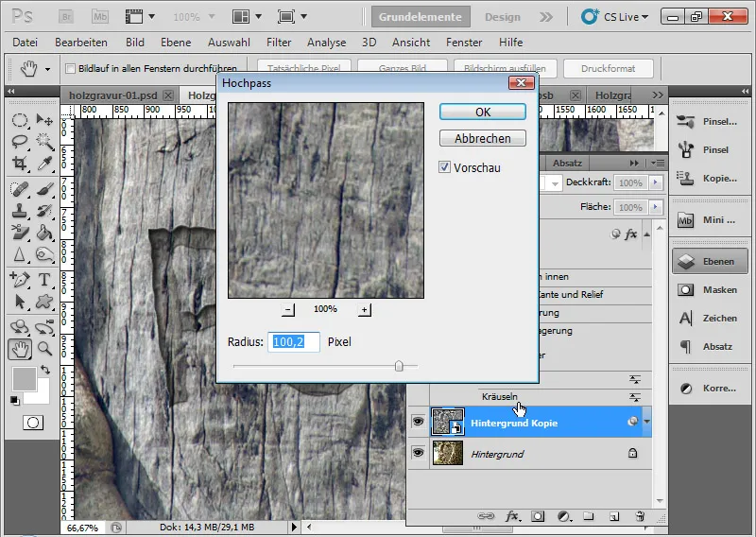This screenshot has height=537, width=756.
Task: Open the Ebenen panel
Action: tap(710, 262)
